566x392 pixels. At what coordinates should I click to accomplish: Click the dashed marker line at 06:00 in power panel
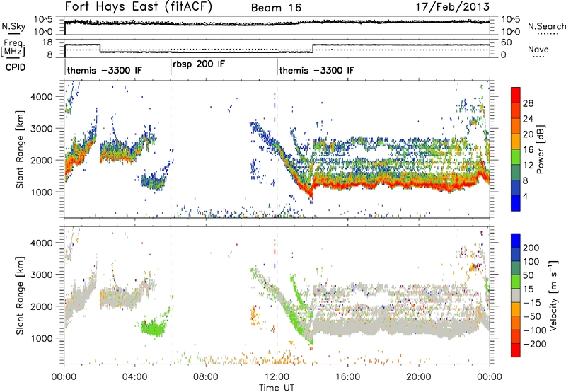171,149
